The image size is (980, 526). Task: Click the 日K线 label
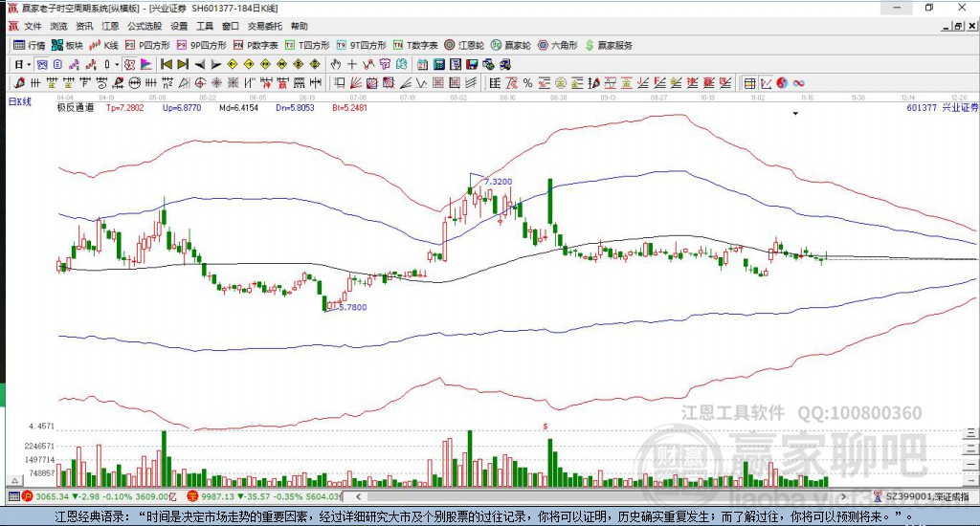pyautogui.click(x=19, y=101)
